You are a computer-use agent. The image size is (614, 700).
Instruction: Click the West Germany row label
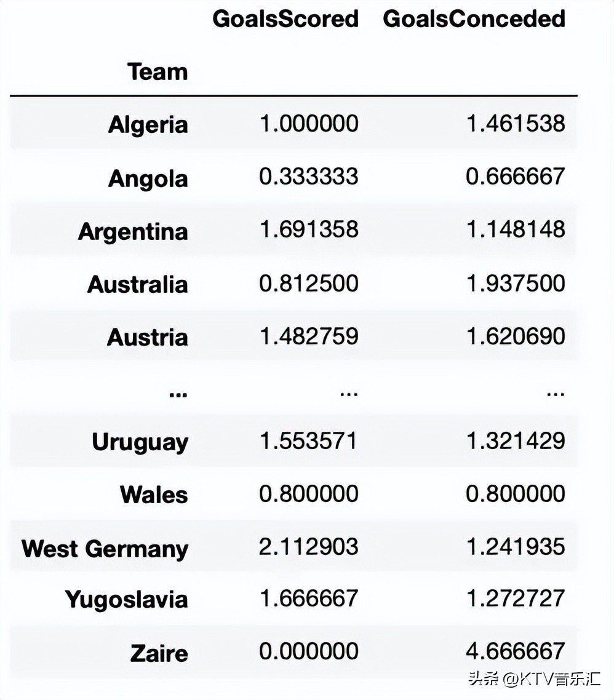click(x=105, y=548)
